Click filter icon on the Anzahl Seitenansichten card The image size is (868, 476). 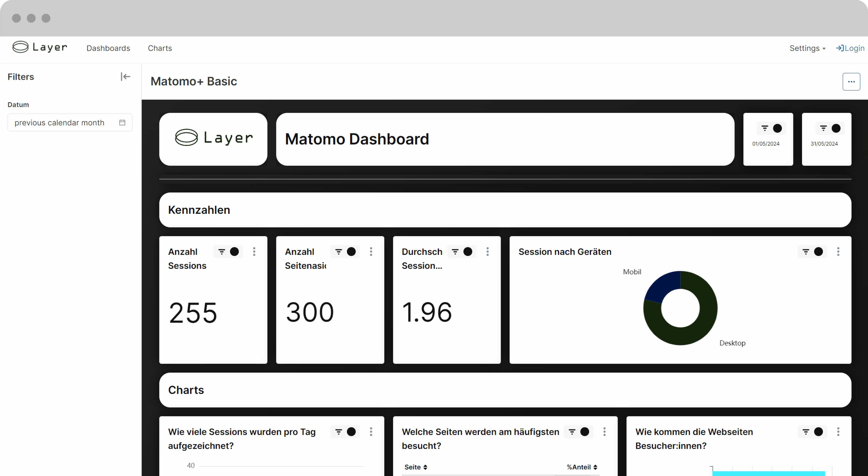(x=339, y=252)
